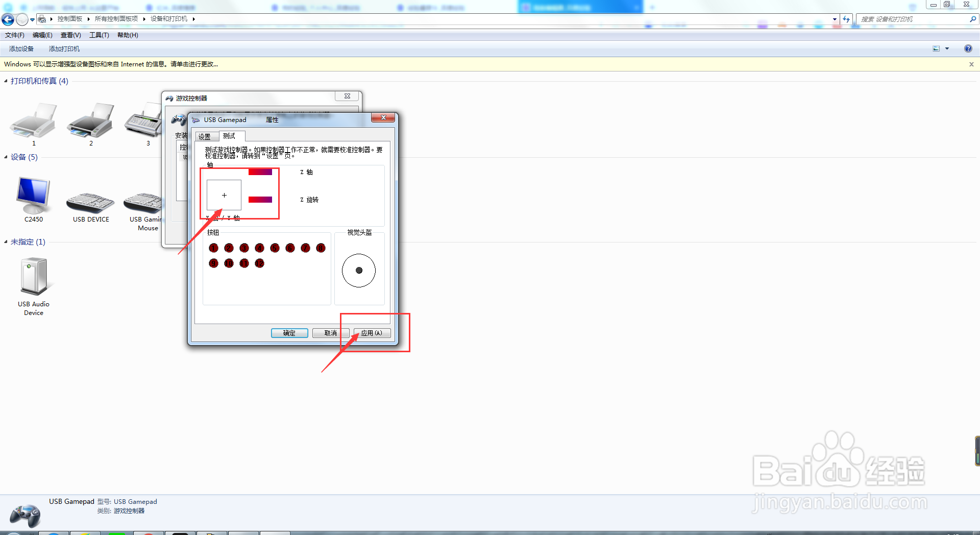Select fax machine icon labeled 3
The width and height of the screenshot is (980, 535).
coord(143,121)
